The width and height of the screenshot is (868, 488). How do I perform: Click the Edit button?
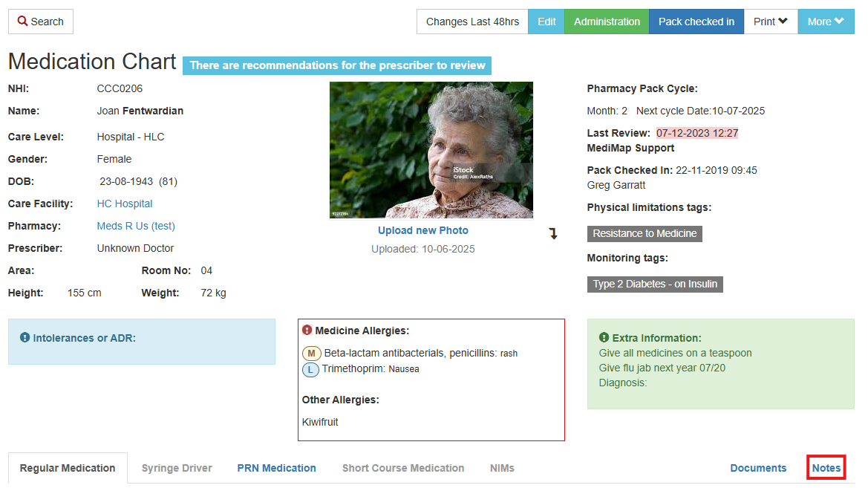click(546, 22)
